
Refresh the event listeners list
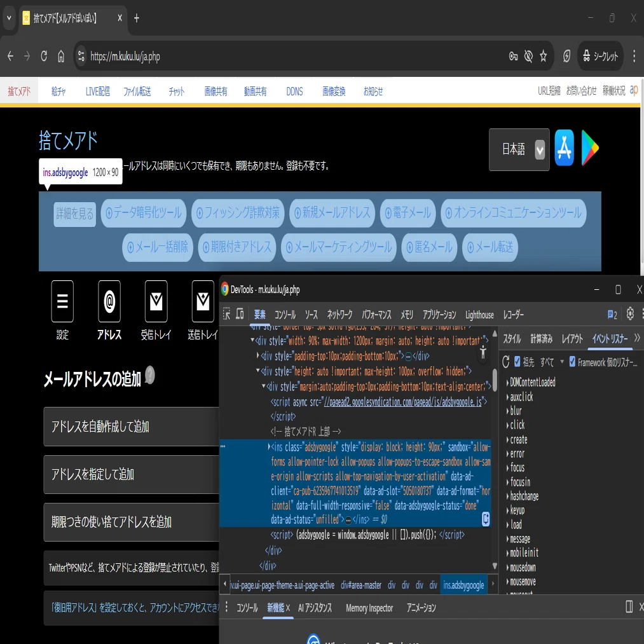click(506, 362)
